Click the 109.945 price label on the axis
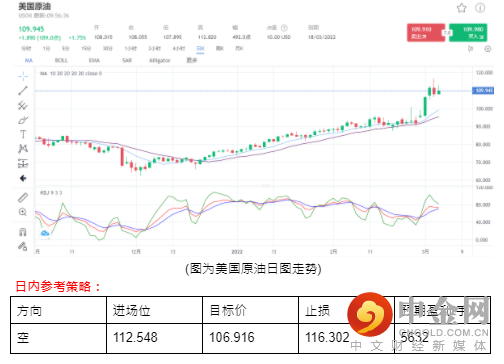 coord(483,90)
